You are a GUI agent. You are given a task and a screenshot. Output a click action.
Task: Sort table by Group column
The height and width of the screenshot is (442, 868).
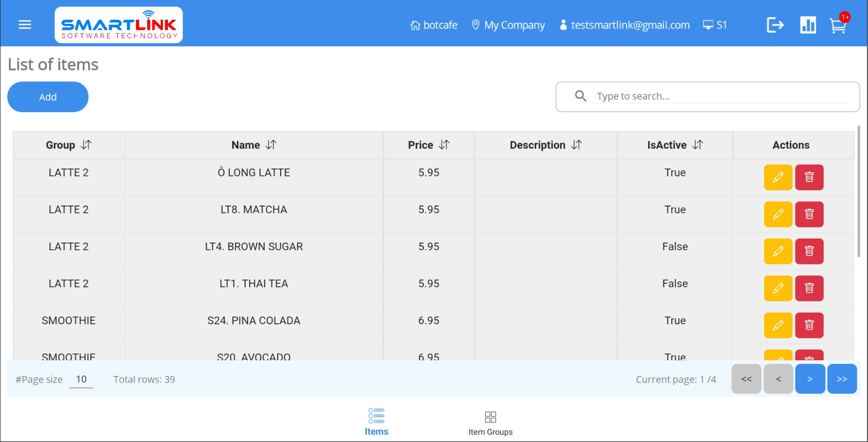pyautogui.click(x=86, y=145)
